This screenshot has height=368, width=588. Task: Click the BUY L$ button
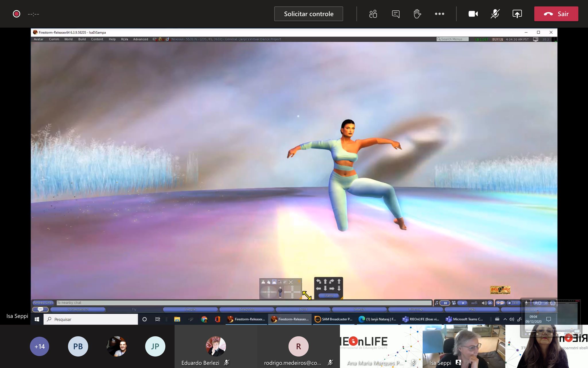tap(498, 39)
